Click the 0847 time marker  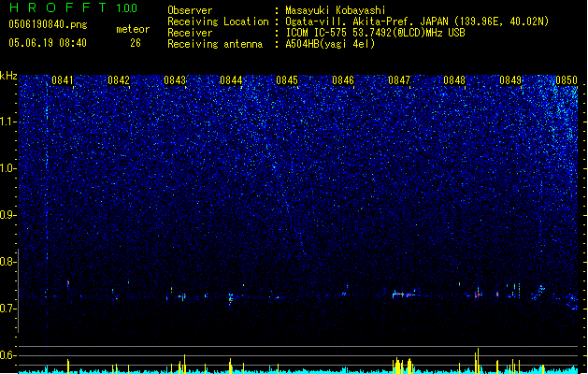tap(399, 80)
